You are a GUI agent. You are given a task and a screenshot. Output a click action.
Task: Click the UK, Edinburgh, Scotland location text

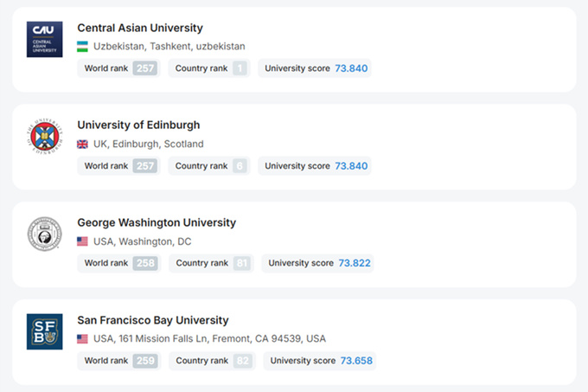[149, 144]
